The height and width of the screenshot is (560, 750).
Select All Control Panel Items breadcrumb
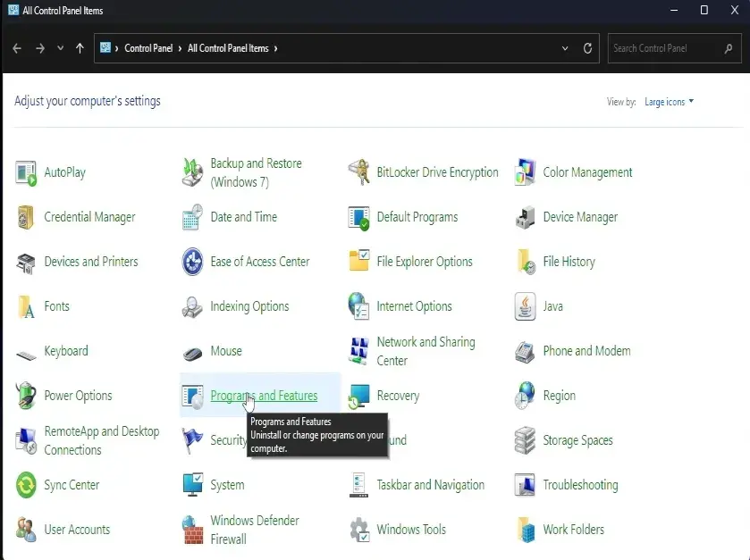click(227, 48)
